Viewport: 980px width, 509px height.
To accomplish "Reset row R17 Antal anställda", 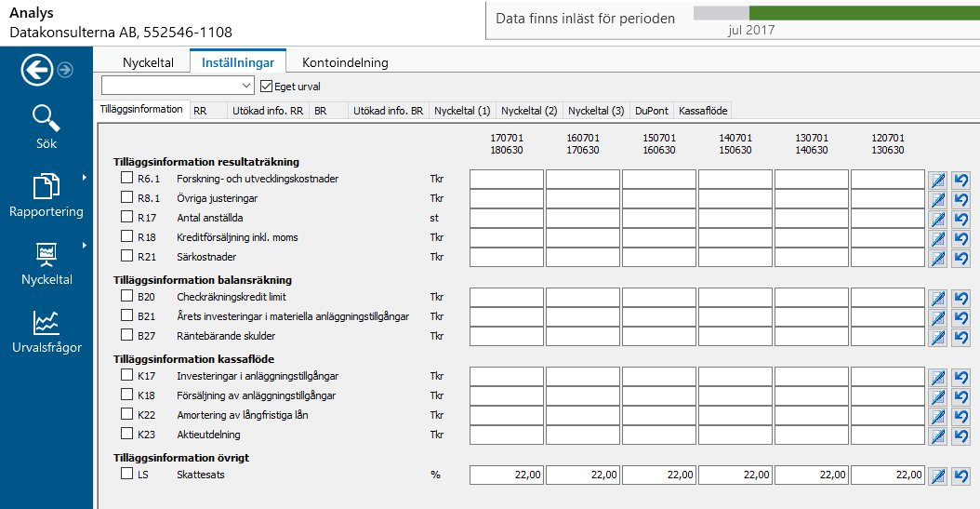I will coord(961,219).
